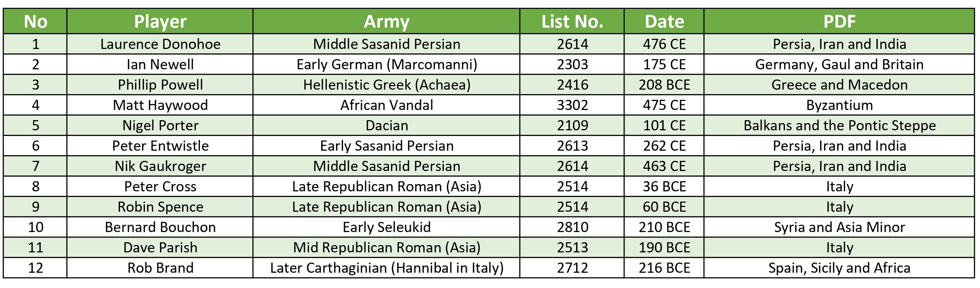Click the 262 CE date cell
The width and height of the screenshot is (980, 288).
coord(664,146)
